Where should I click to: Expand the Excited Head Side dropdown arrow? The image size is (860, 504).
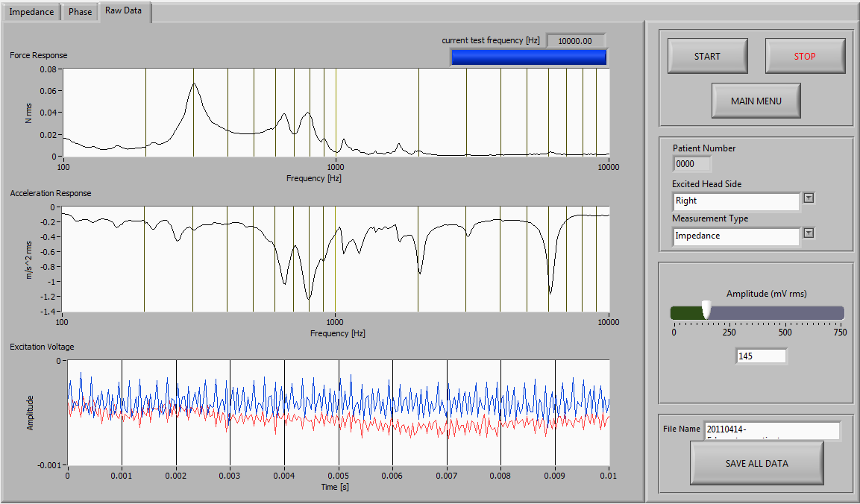pos(809,198)
